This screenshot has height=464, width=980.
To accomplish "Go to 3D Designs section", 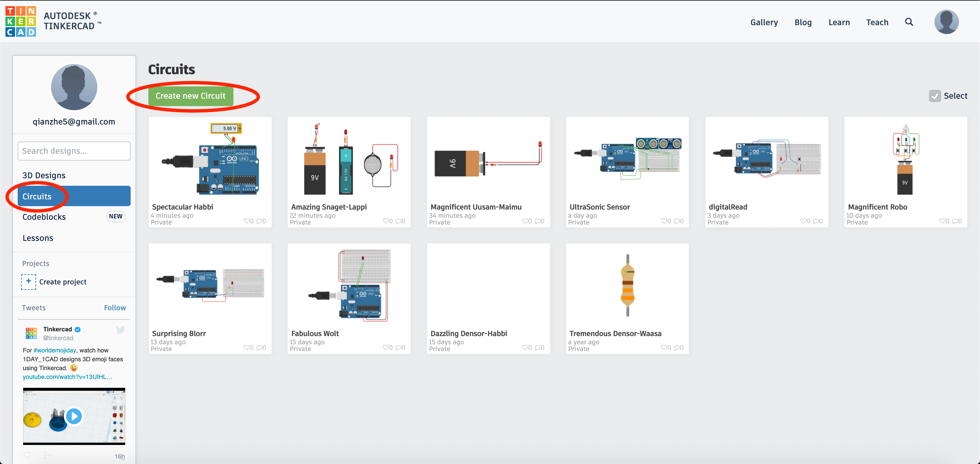I will (x=44, y=175).
